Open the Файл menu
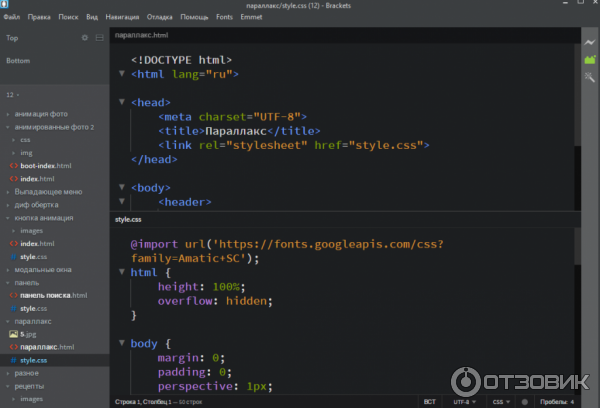 click(x=11, y=18)
